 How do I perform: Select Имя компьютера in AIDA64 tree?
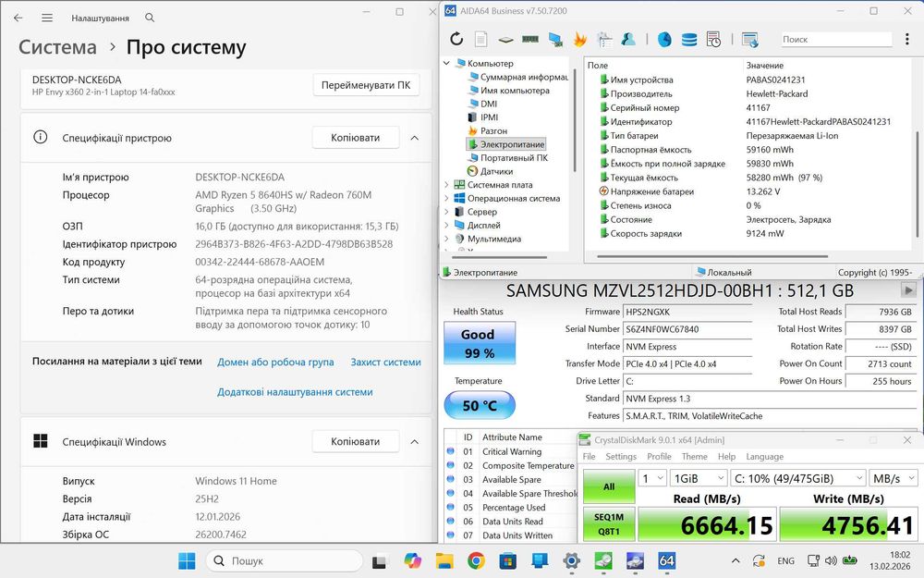click(515, 91)
